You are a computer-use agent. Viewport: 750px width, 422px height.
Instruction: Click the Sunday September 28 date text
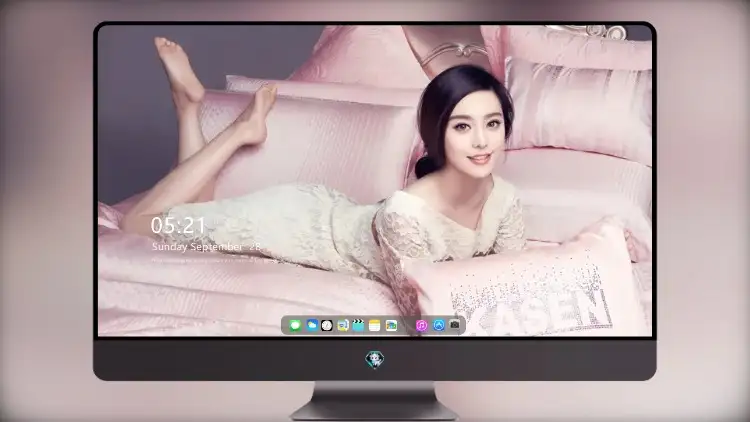coord(206,246)
